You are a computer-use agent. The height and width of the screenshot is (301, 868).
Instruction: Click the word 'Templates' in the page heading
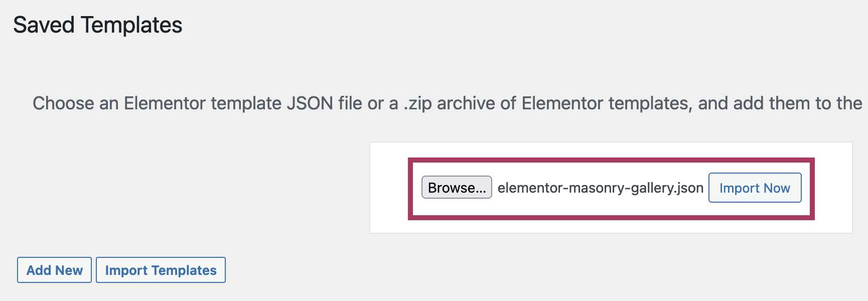pos(131,25)
